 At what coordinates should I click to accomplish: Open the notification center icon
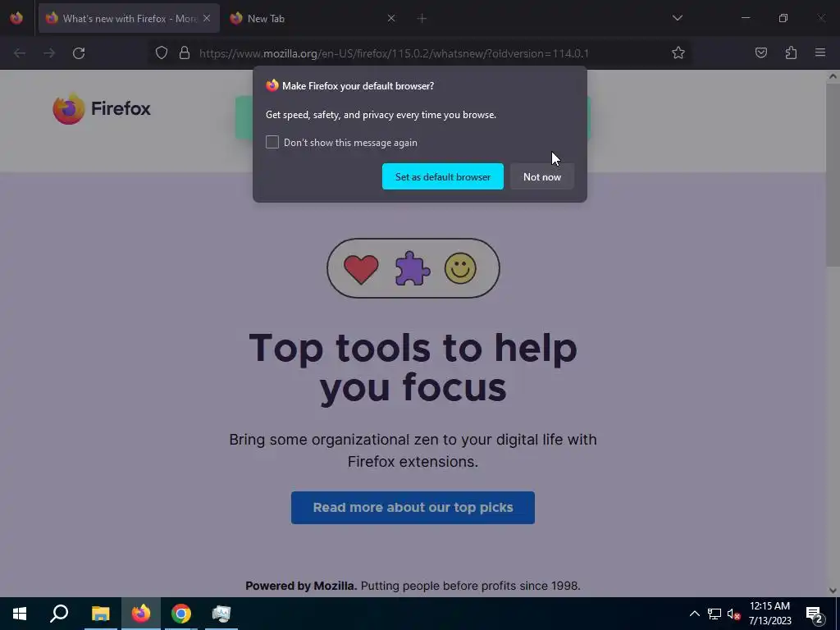tap(815, 614)
